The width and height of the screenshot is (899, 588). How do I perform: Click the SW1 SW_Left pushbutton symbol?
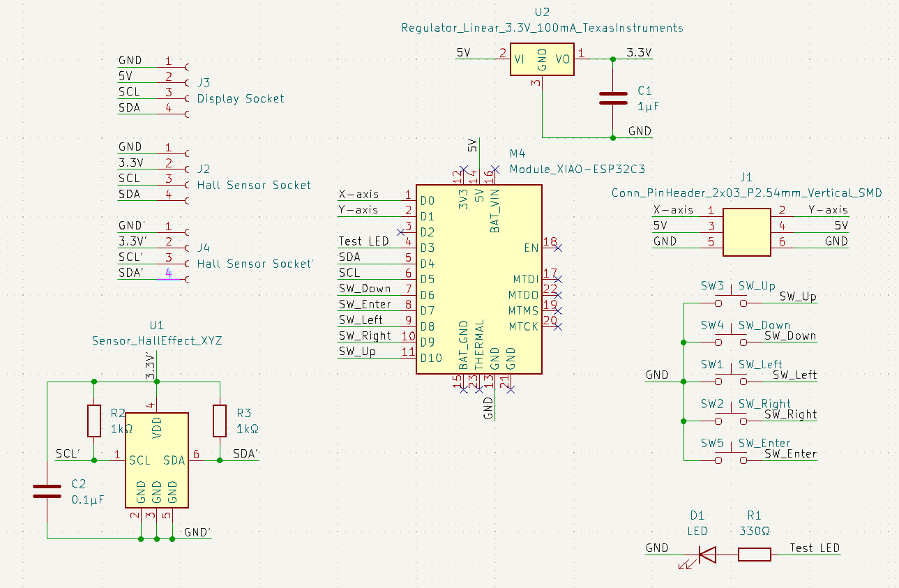point(730,378)
